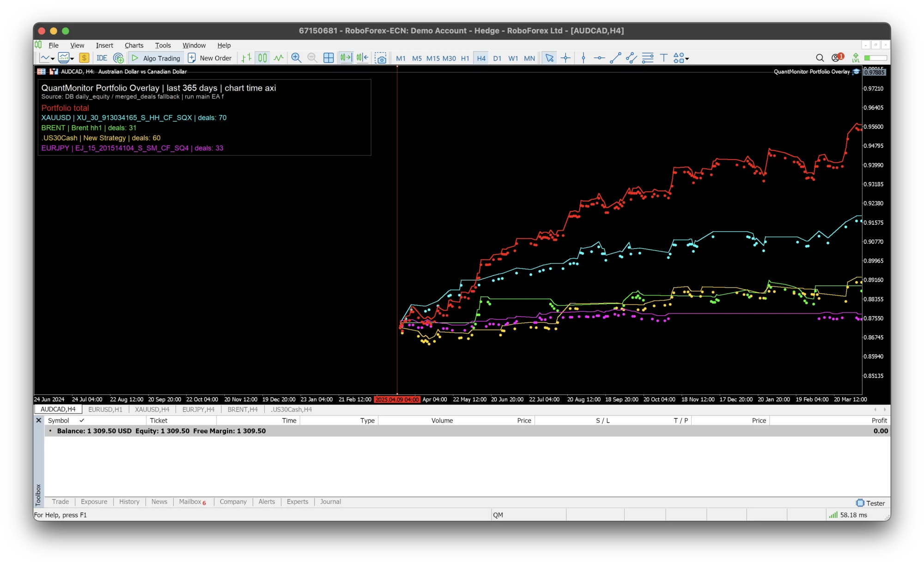
Task: Select the Trendline drawing tool
Action: [615, 58]
